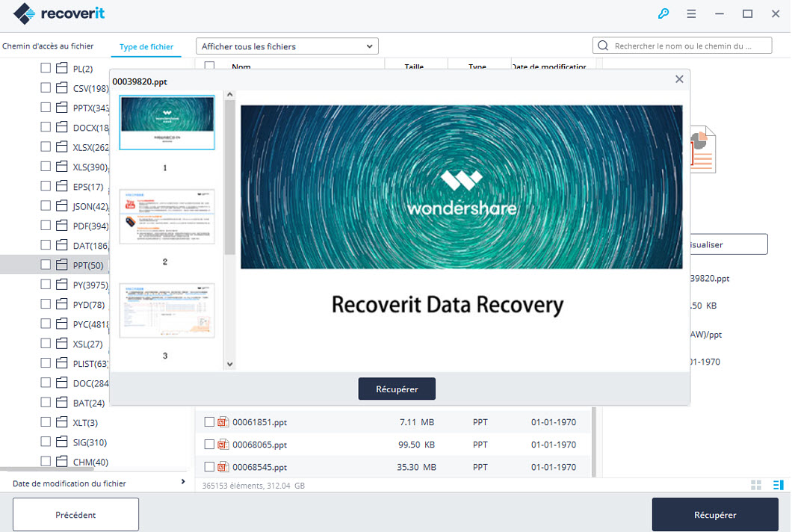Select slide 1 thumbnail in preview
The height and width of the screenshot is (532, 792).
coord(167,123)
